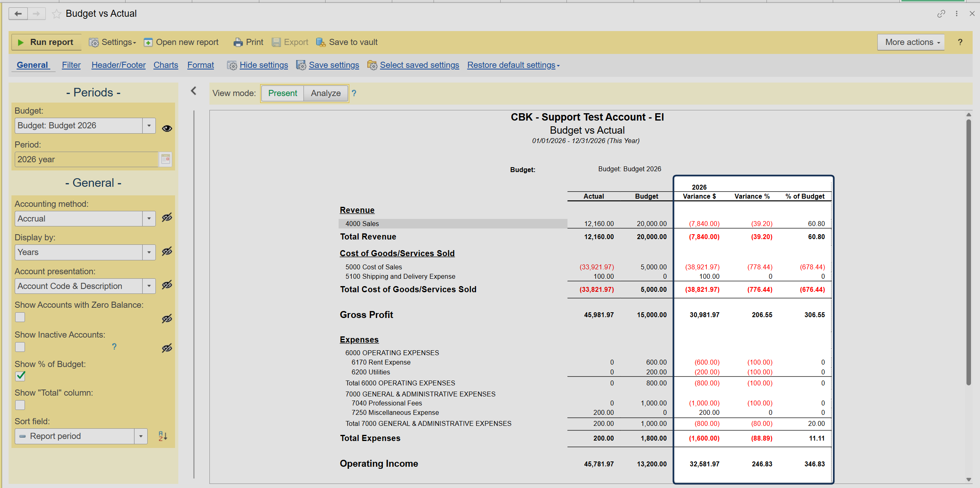Expand the Display by Years dropdown

click(x=149, y=252)
